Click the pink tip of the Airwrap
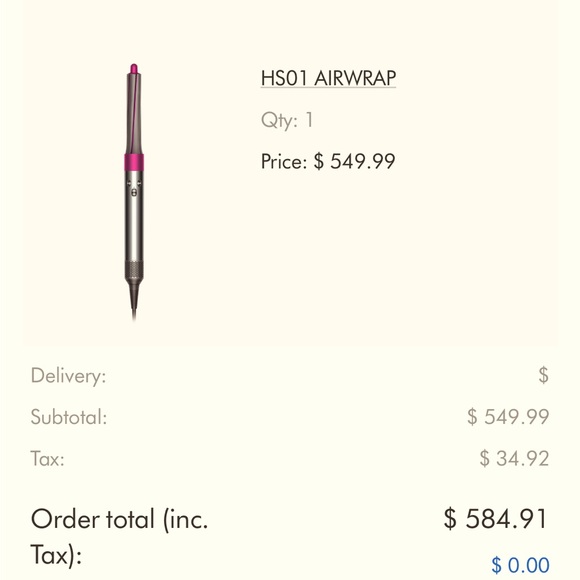This screenshot has height=580, width=580. (x=134, y=69)
